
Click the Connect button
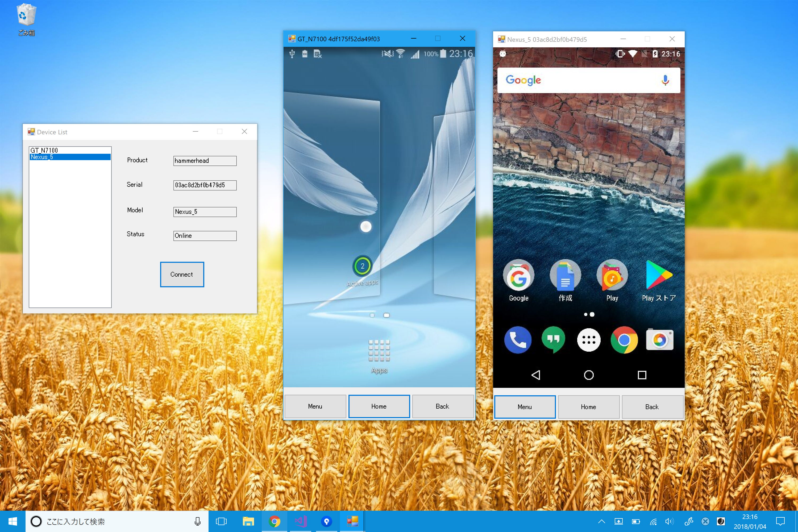pos(182,274)
